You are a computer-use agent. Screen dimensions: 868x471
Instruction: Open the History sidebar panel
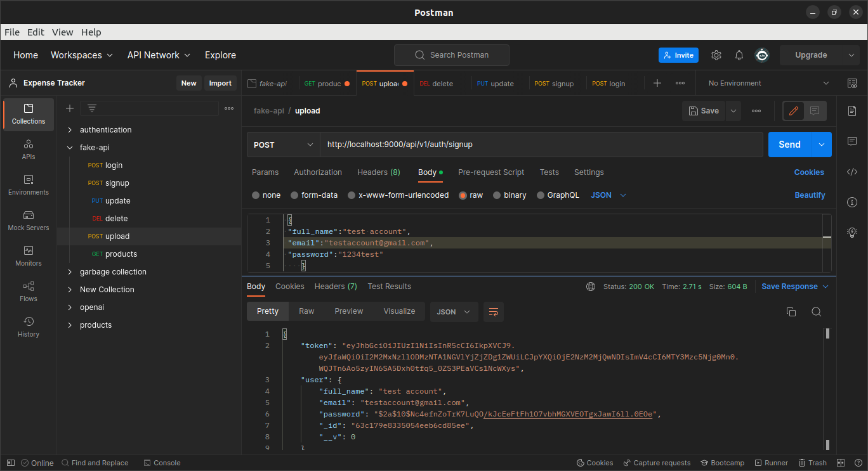point(29,327)
